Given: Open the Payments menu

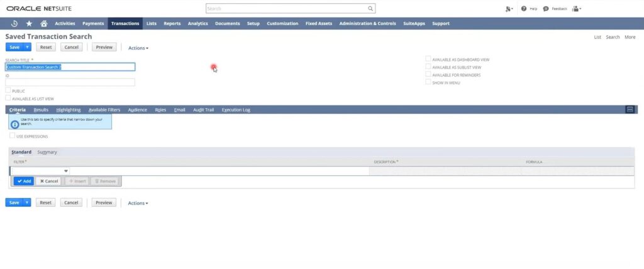Looking at the screenshot, I should [93, 23].
